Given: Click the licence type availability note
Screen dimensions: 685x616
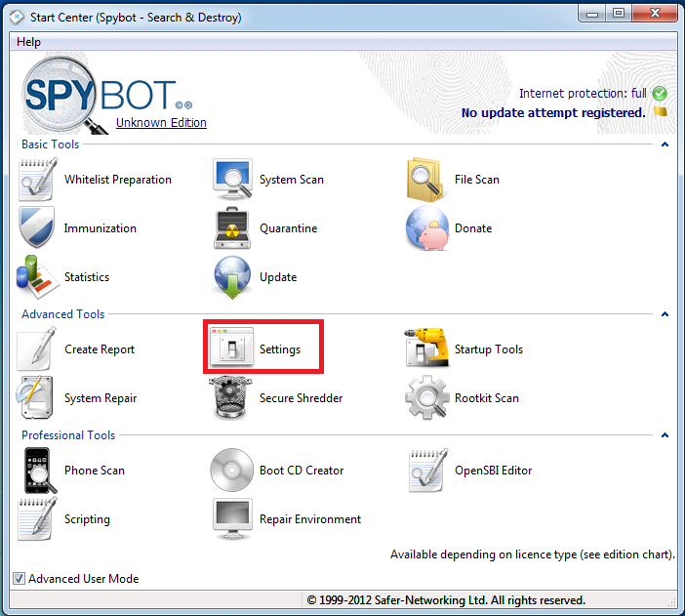Looking at the screenshot, I should 533,554.
